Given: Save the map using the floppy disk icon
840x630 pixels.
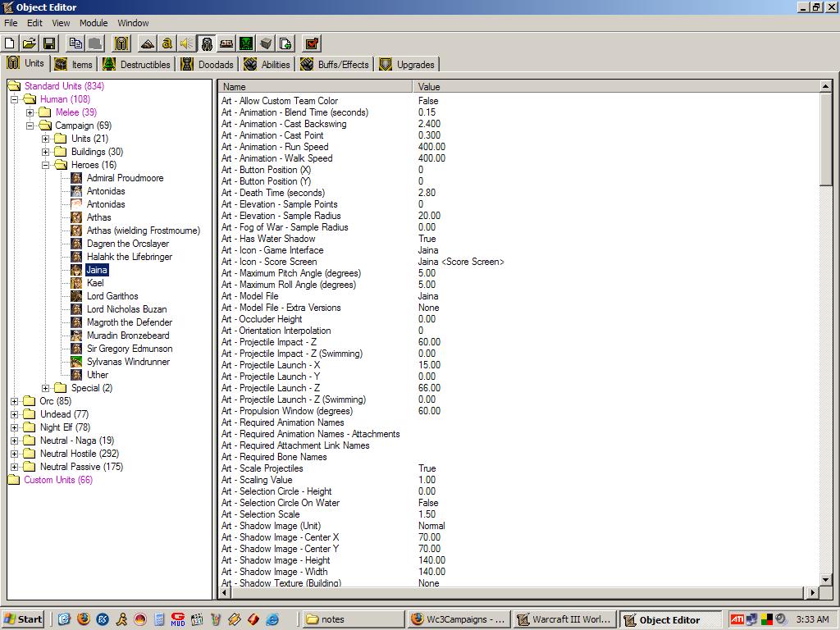Looking at the screenshot, I should [x=49, y=43].
